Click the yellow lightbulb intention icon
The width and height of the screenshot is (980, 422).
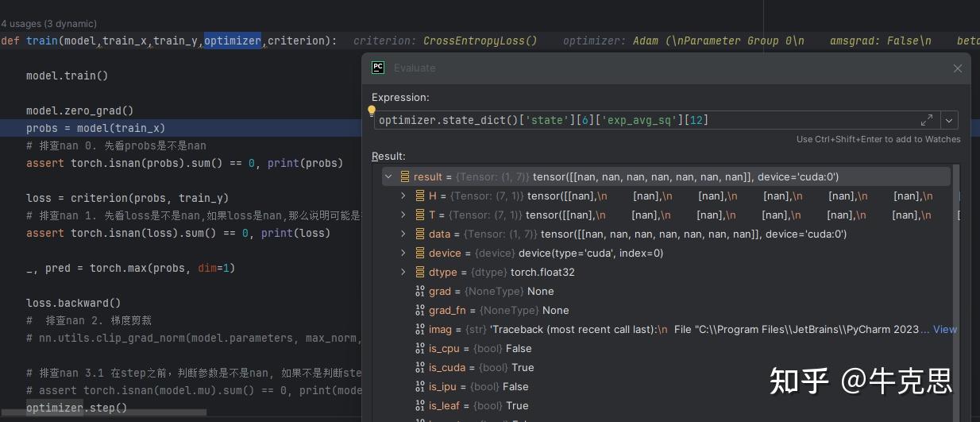[x=371, y=111]
